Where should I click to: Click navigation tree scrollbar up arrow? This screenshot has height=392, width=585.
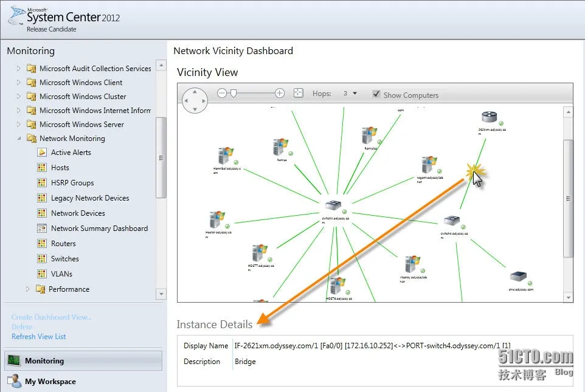(x=161, y=65)
